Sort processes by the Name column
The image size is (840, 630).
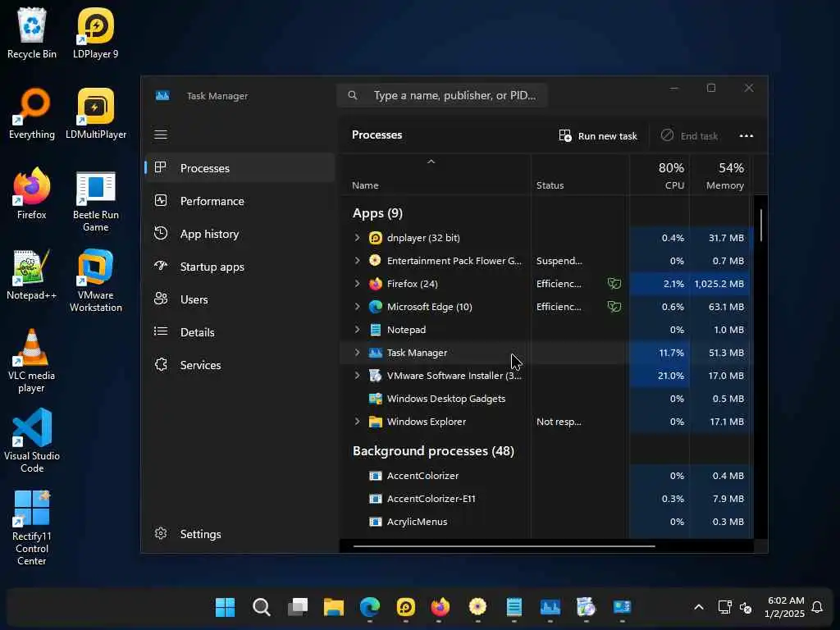coord(435,176)
